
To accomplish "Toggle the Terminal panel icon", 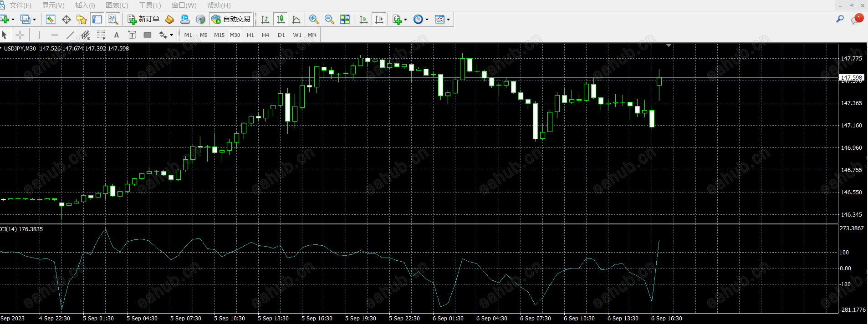I will (97, 19).
